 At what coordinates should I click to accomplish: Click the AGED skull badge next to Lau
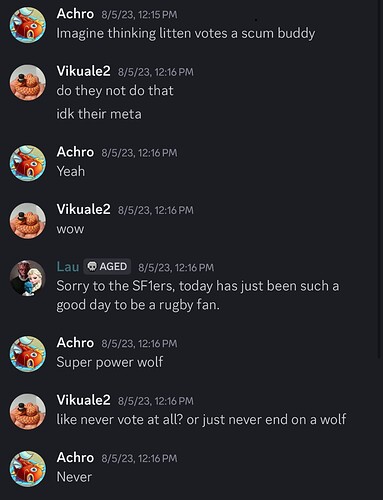click(107, 267)
